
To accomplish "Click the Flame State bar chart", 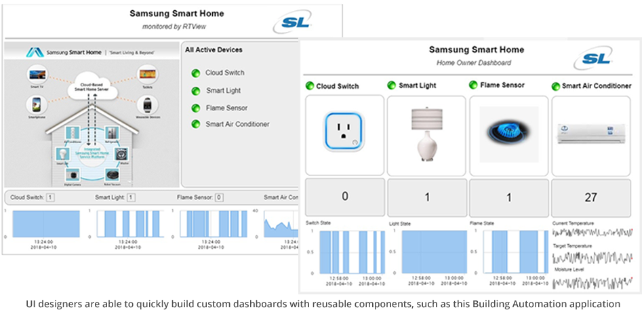I will [517, 252].
